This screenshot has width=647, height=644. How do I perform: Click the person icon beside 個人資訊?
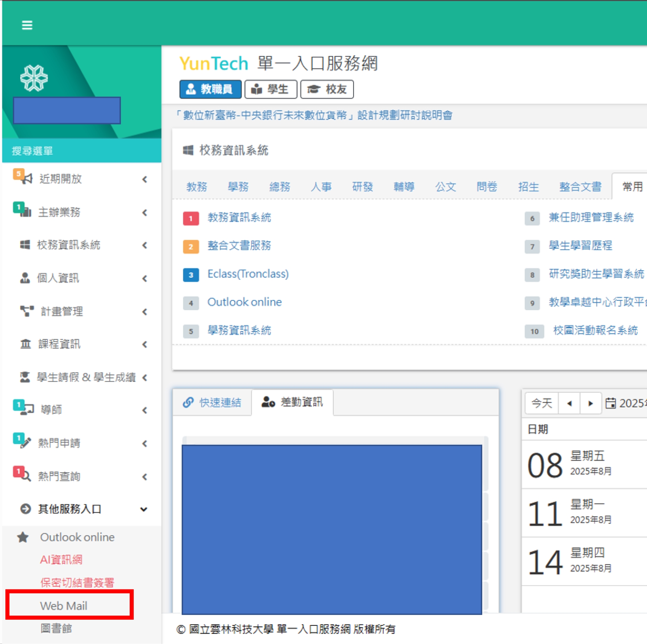[x=25, y=278]
